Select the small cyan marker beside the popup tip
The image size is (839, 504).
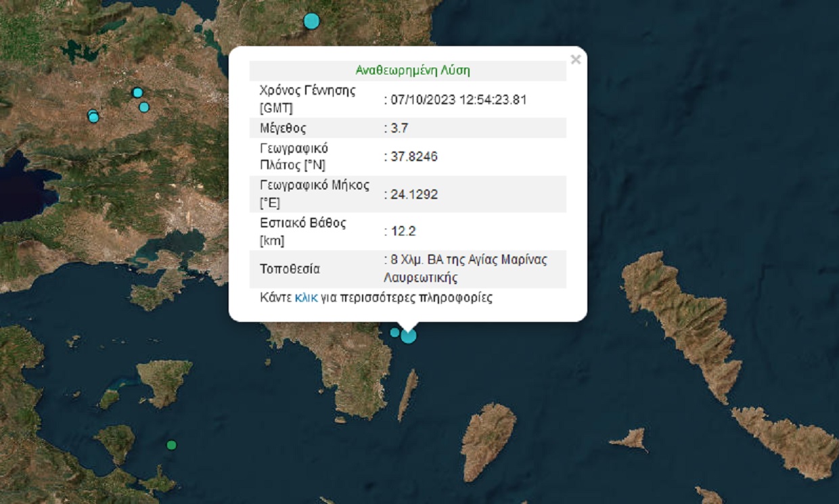pyautogui.click(x=394, y=332)
